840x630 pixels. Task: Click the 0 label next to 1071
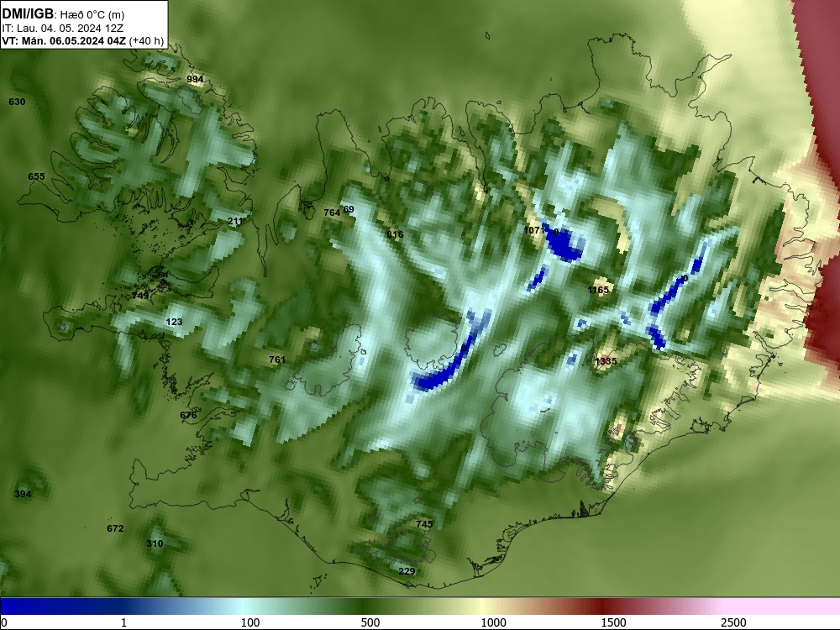pos(556,232)
